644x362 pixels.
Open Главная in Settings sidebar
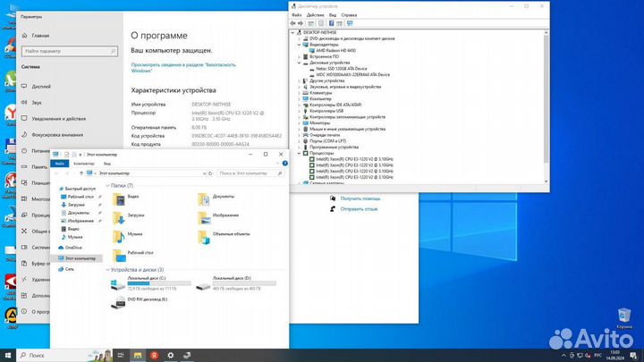pos(36,36)
